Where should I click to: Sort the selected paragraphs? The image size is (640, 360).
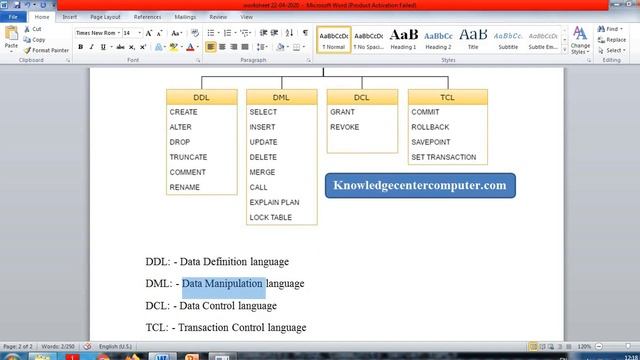(289, 33)
